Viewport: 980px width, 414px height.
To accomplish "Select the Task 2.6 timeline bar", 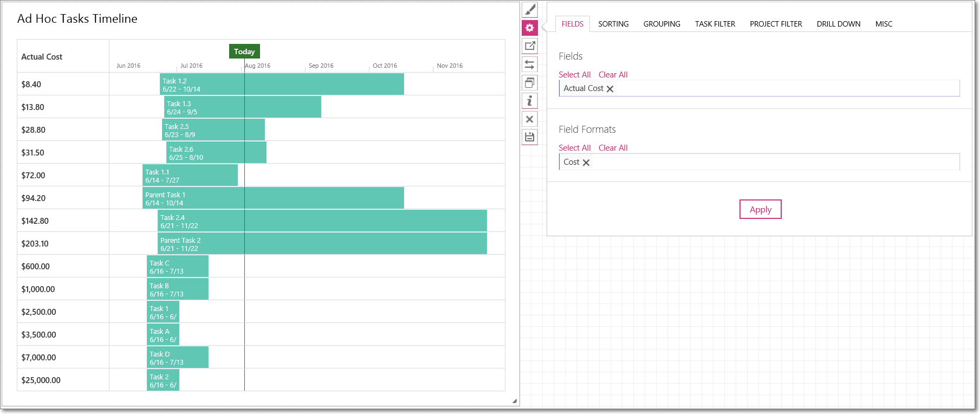I will [216, 152].
